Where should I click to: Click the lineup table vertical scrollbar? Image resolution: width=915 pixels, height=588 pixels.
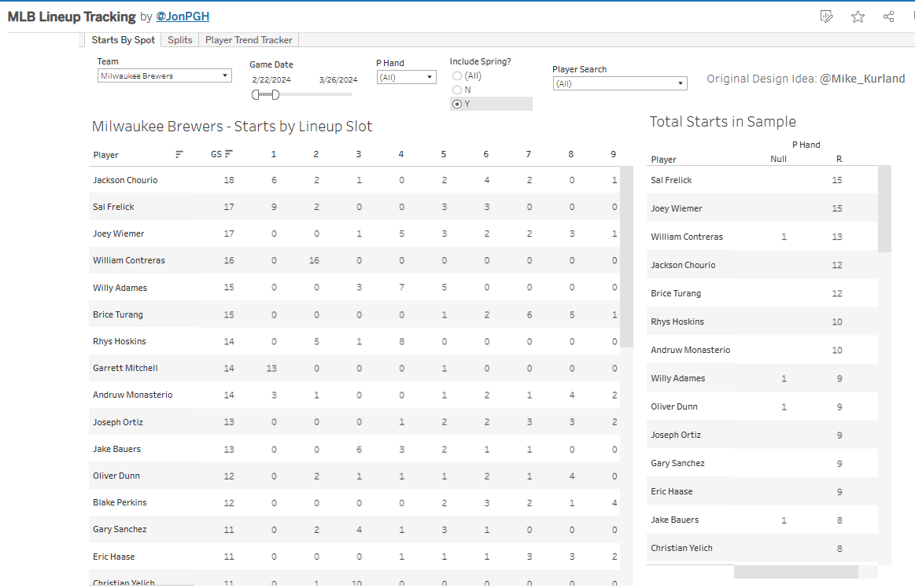[626, 257]
